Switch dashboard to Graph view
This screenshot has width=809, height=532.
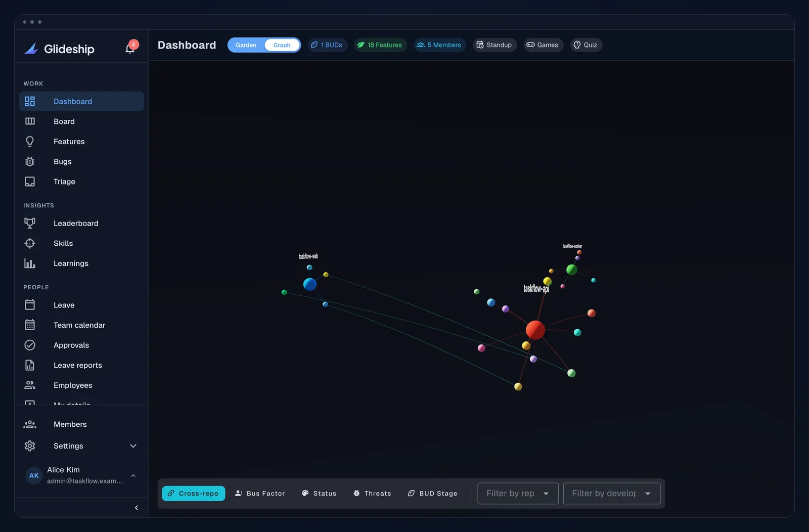[x=282, y=45]
